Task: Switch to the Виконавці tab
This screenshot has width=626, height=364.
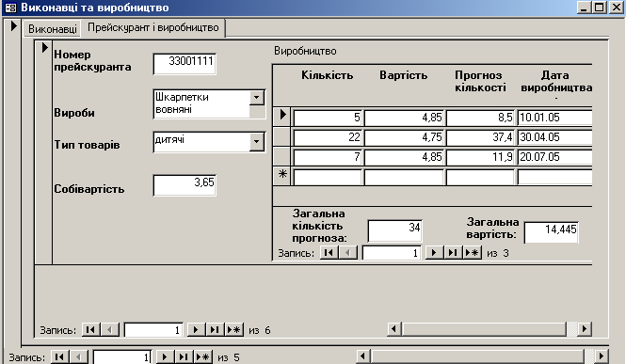Action: [x=52, y=29]
